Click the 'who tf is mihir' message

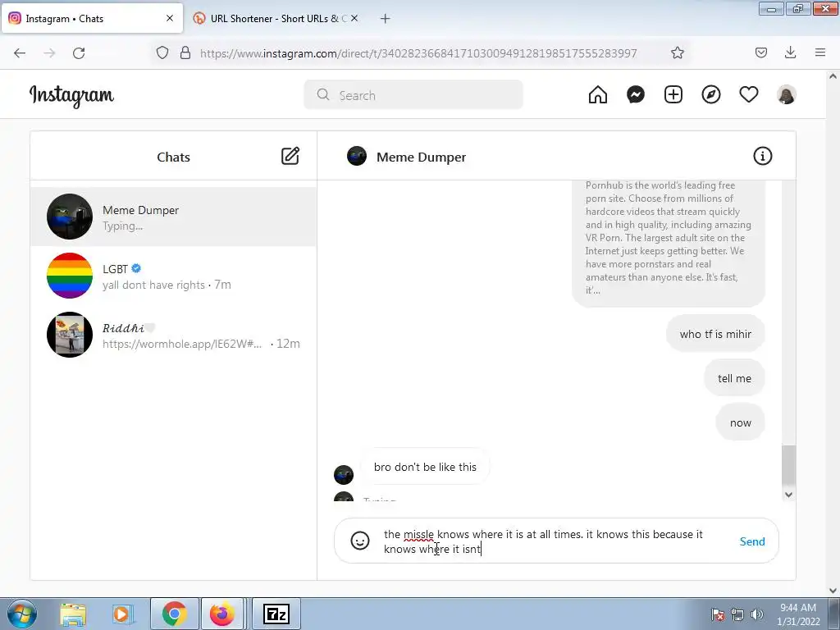(x=715, y=334)
